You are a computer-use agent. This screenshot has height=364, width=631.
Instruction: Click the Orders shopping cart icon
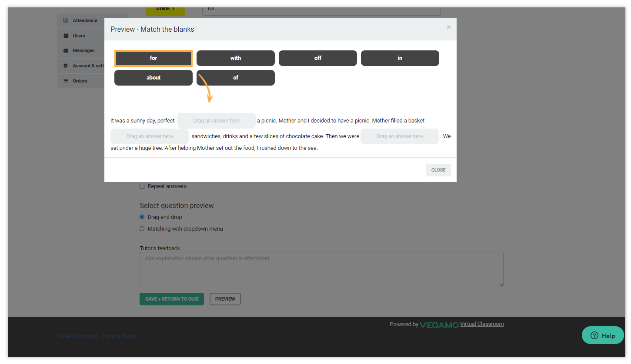pos(66,81)
